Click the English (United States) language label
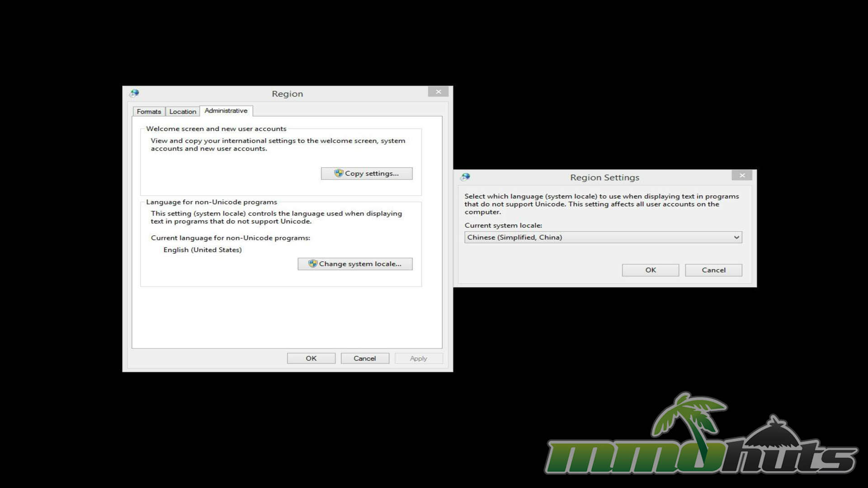The image size is (868, 488). pos(203,250)
